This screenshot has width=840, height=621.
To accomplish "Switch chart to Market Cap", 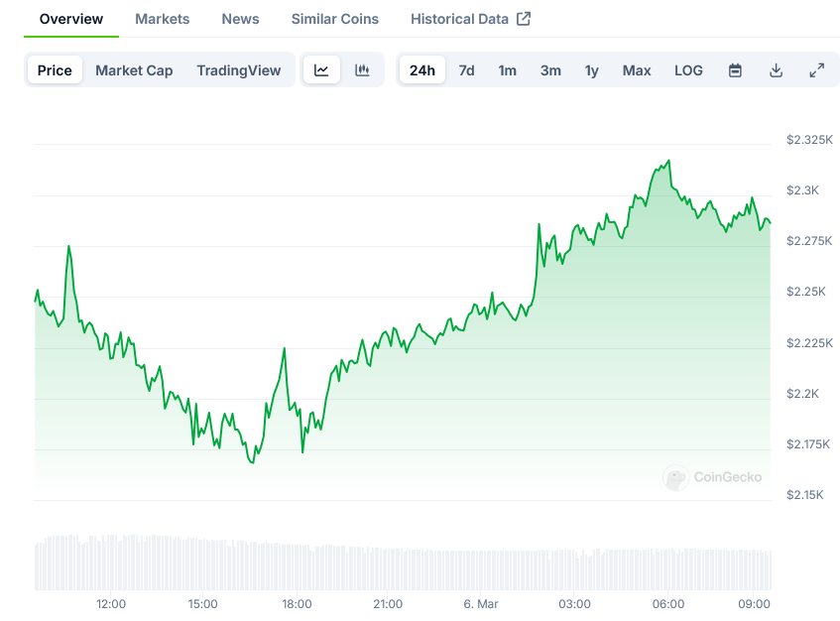I will coord(134,70).
